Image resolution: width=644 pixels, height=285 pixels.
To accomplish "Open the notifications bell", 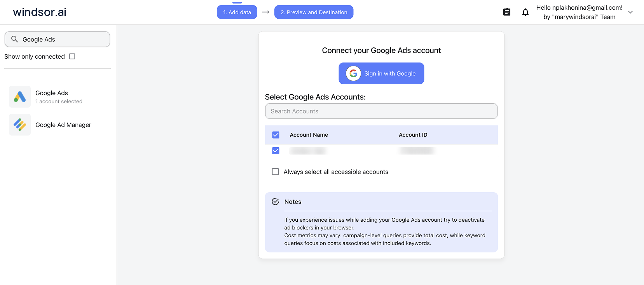I will (x=525, y=12).
